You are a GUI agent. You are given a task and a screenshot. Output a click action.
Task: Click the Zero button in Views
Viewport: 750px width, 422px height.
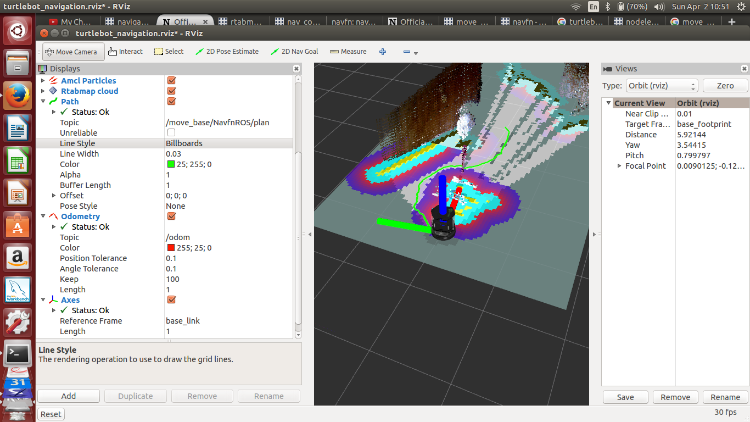coord(724,86)
